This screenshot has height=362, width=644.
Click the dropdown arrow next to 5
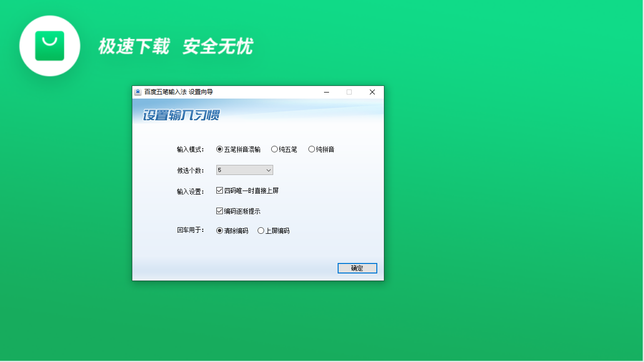(268, 170)
